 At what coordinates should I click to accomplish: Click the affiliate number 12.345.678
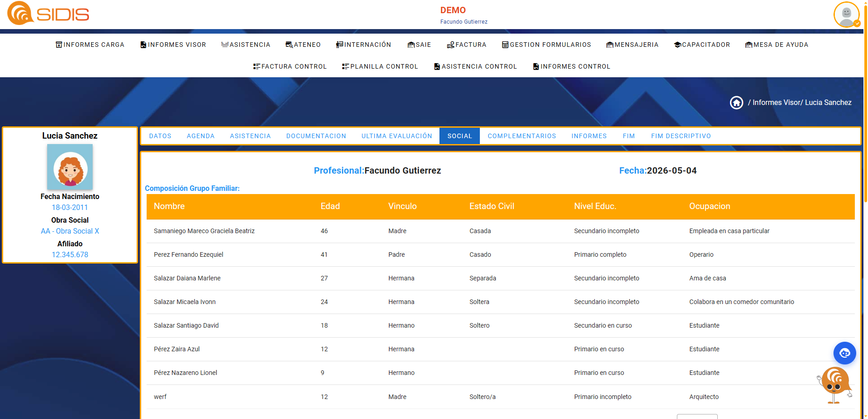(x=70, y=254)
